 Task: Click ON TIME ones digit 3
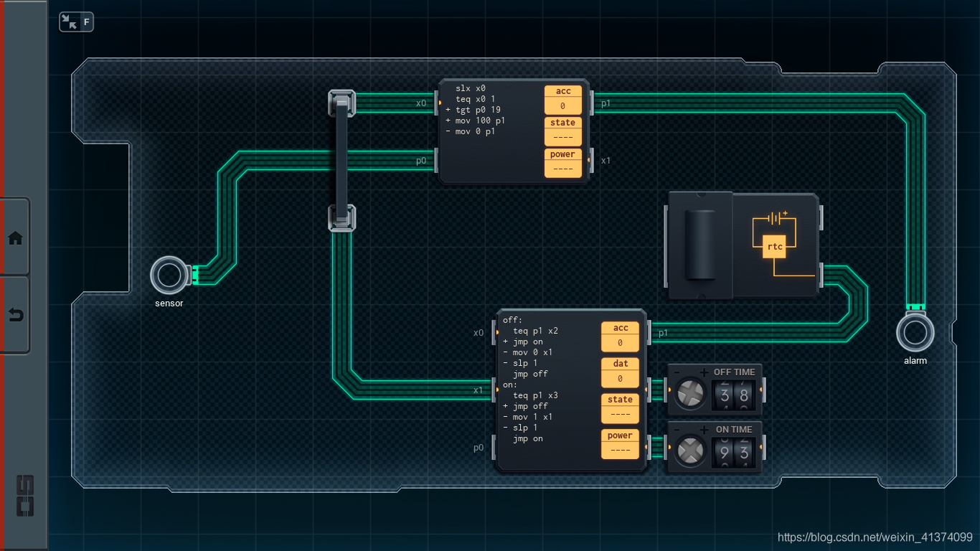(x=744, y=452)
